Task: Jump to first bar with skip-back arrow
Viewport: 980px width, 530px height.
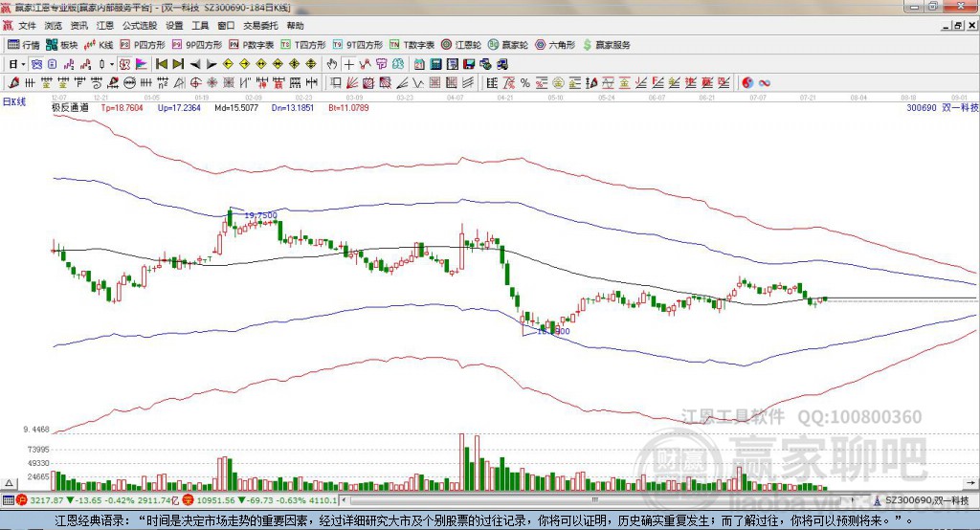Action: pos(161,64)
